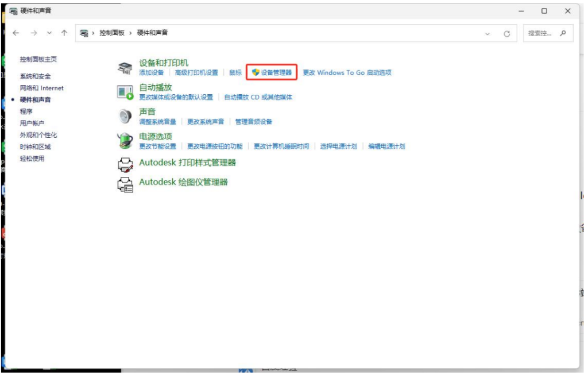
Task: Click the Sound speaker icon
Action: (x=125, y=117)
